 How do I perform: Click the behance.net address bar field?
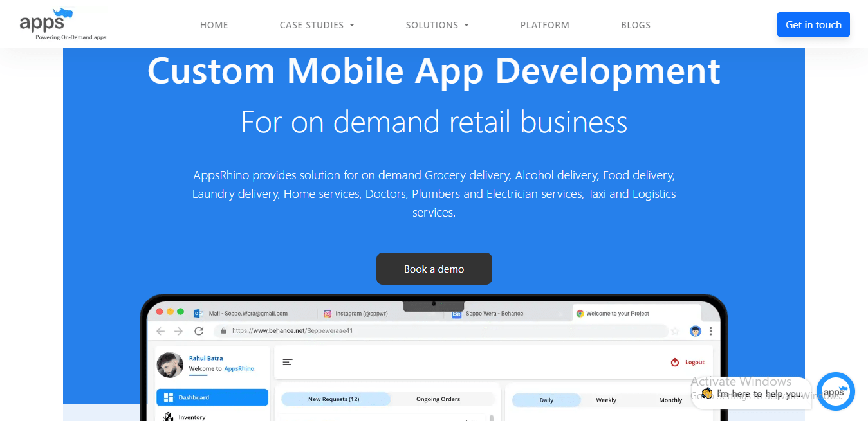click(x=290, y=331)
